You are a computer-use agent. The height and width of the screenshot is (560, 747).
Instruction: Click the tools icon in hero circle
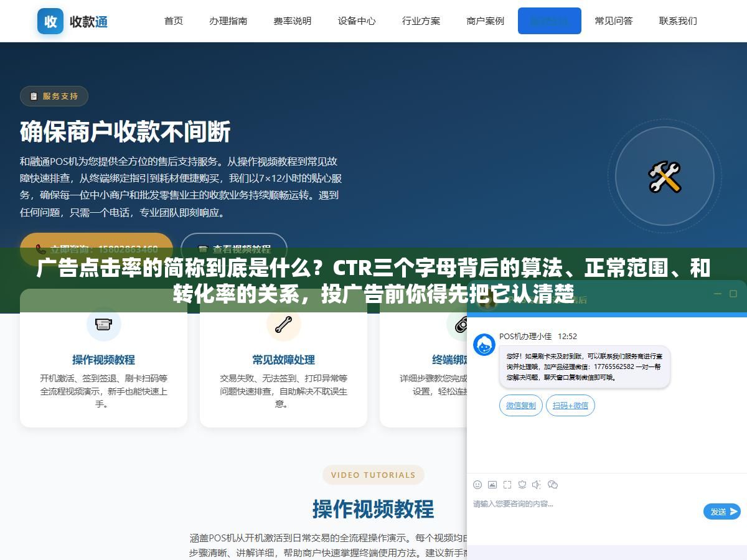coord(665,177)
